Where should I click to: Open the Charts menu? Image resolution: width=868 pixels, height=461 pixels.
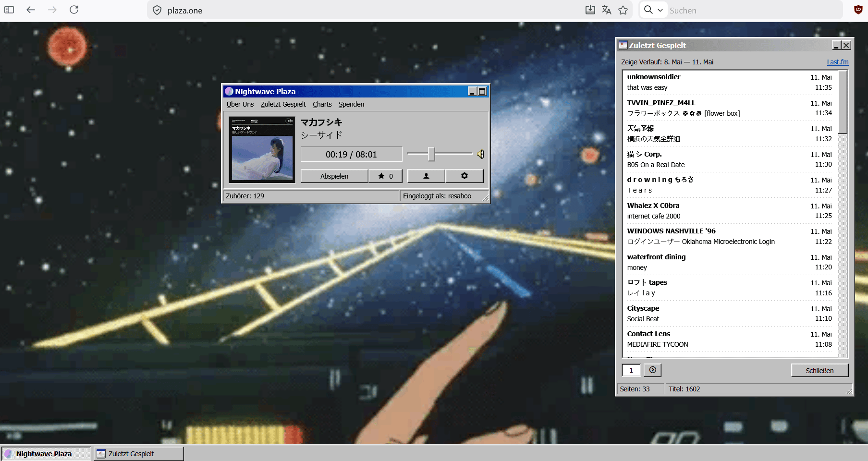322,104
